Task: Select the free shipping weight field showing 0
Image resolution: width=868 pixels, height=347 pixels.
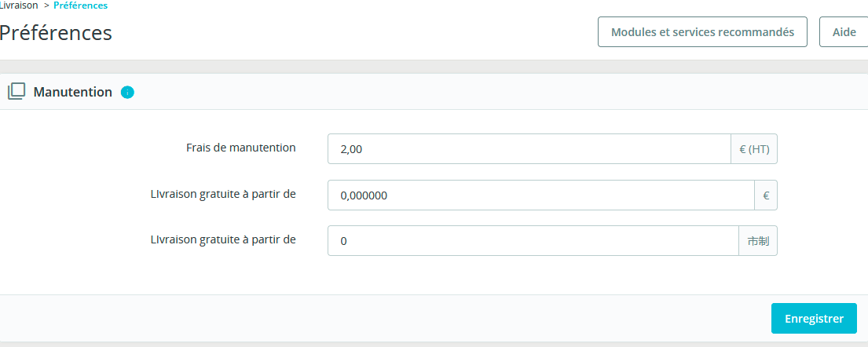Action: coord(533,241)
